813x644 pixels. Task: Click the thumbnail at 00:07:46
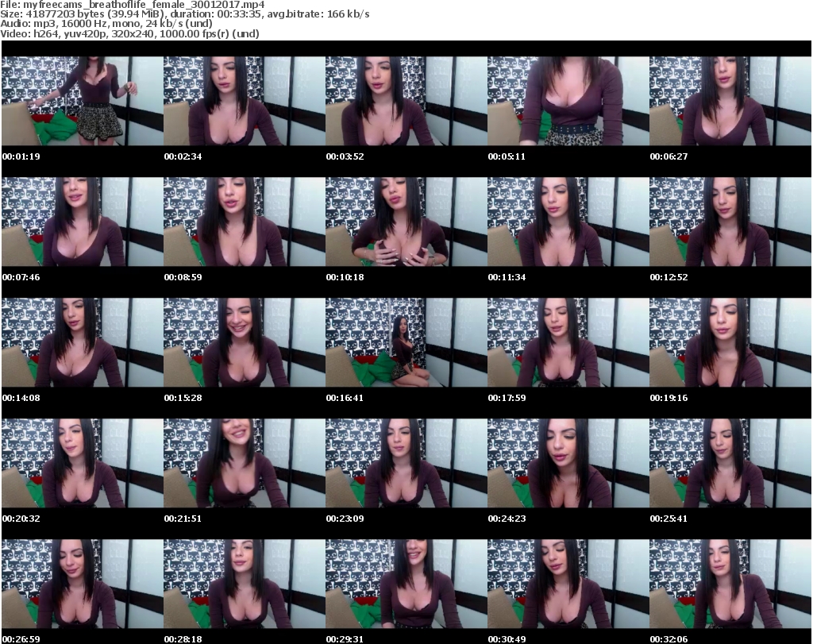(x=82, y=222)
